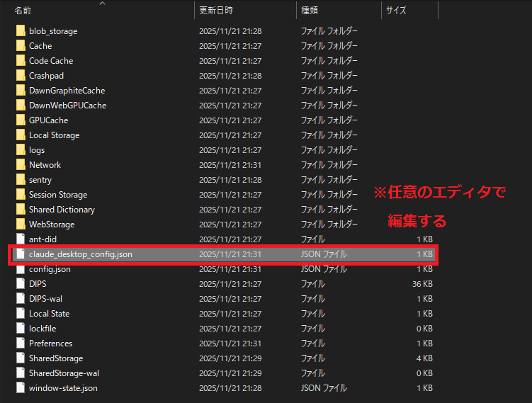Click the JSON ファイル type of config.json
This screenshot has height=403, width=532.
click(x=324, y=269)
